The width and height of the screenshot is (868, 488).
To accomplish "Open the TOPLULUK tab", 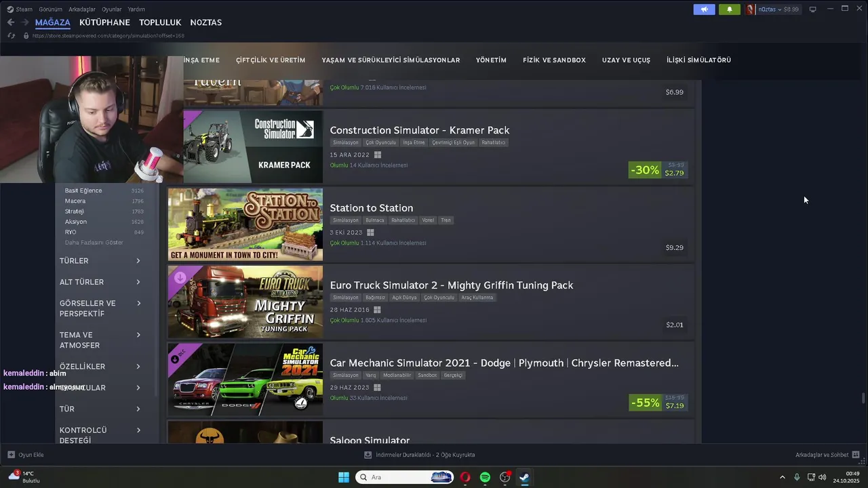I will [x=160, y=22].
